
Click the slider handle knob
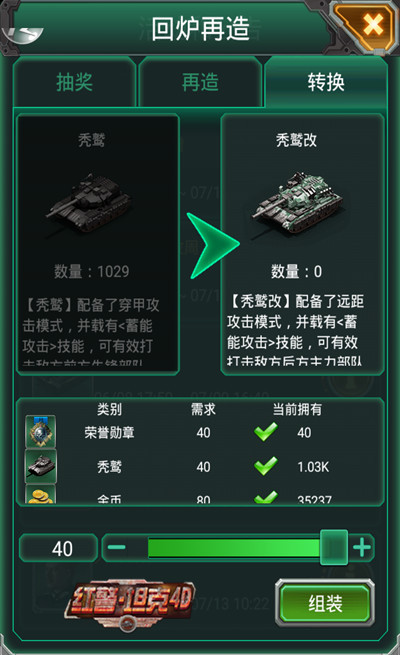point(334,547)
